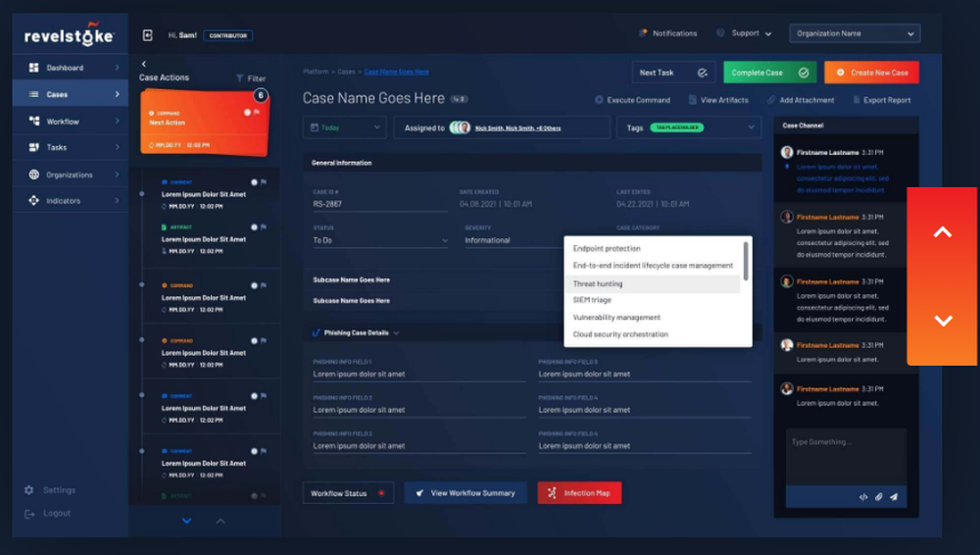Click the Logout icon
980x555 pixels.
coord(28,513)
